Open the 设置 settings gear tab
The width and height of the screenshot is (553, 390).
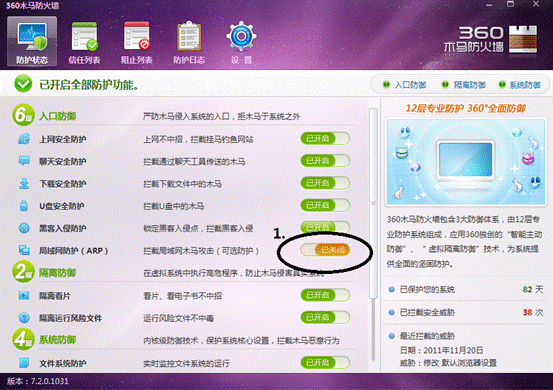click(x=241, y=42)
